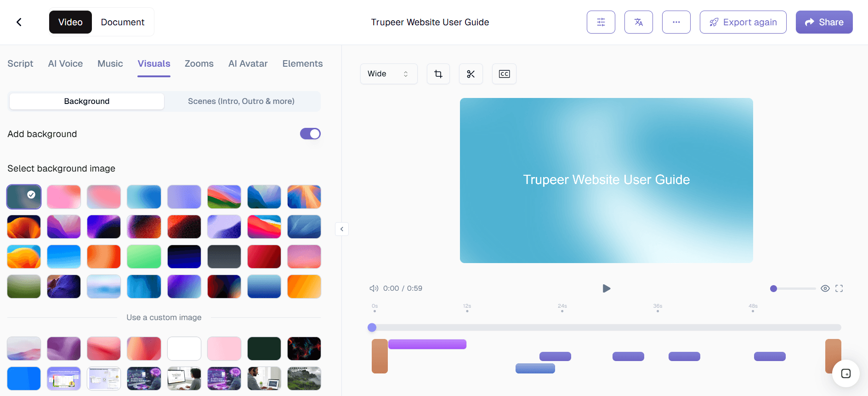Viewport: 868px width, 396px height.
Task: Enter fullscreen preview mode
Action: pyautogui.click(x=839, y=288)
